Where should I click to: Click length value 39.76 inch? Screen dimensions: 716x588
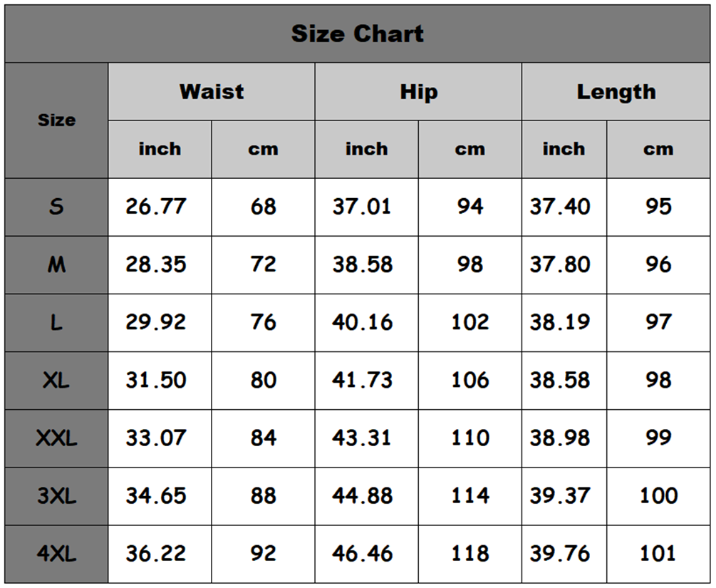[559, 553]
